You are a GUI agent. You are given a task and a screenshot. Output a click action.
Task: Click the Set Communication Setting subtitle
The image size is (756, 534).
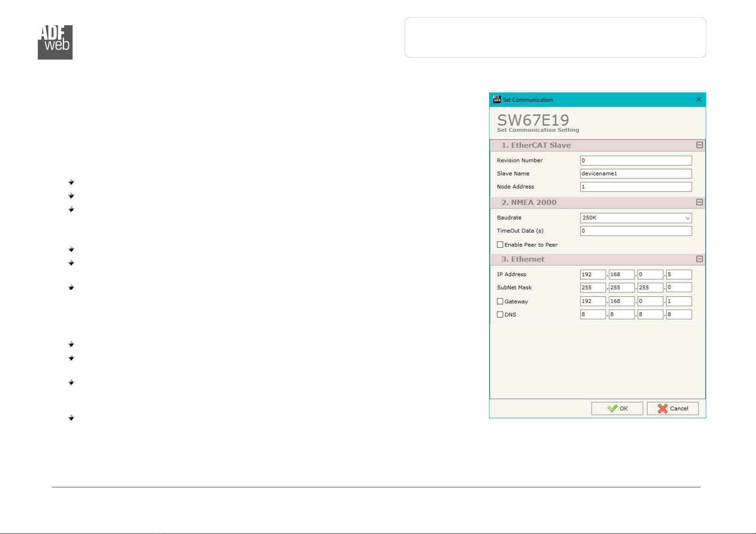[x=538, y=130]
